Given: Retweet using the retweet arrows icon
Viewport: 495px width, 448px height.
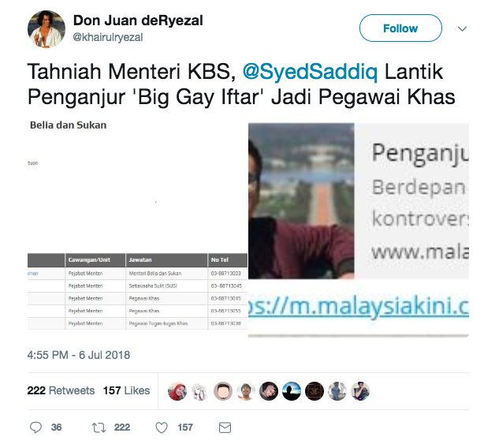Looking at the screenshot, I should click(99, 427).
